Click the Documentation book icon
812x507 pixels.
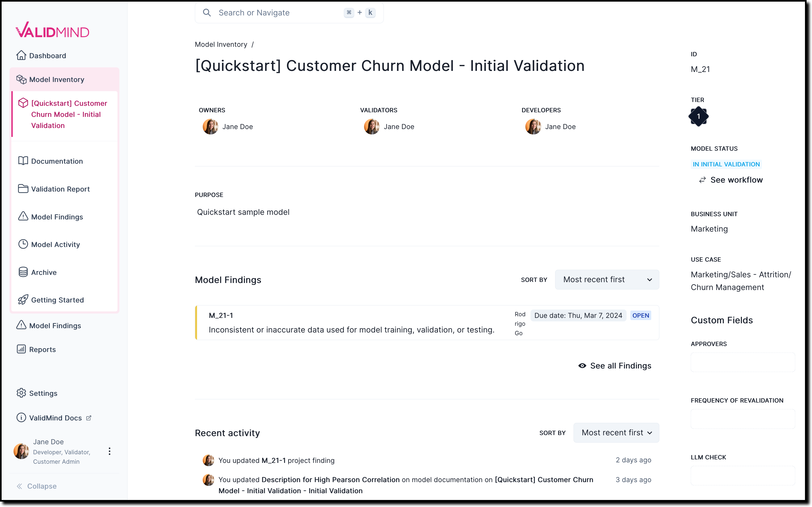pos(22,161)
